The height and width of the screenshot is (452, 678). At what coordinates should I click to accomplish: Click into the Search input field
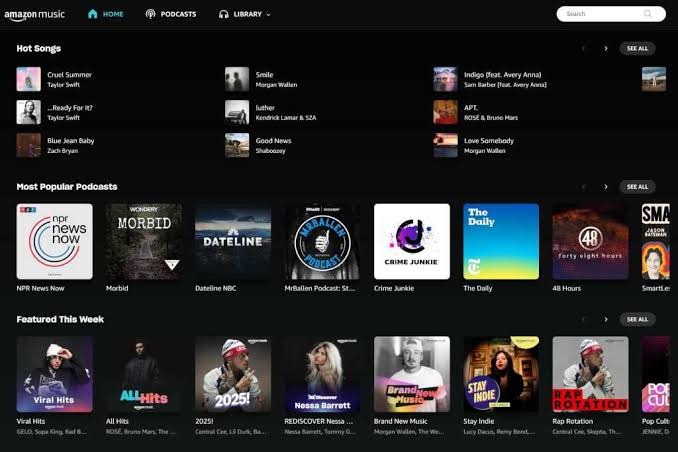pos(600,14)
